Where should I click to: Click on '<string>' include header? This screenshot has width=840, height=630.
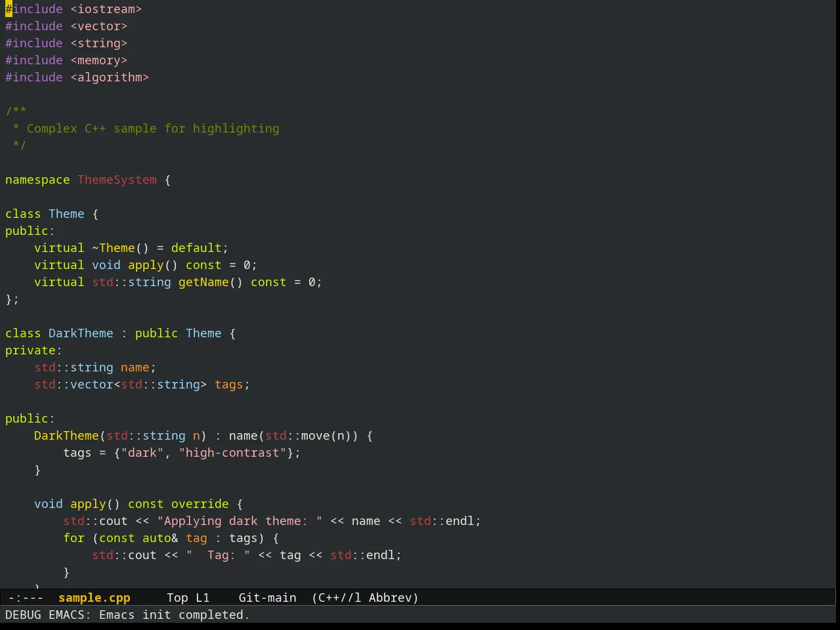(98, 43)
